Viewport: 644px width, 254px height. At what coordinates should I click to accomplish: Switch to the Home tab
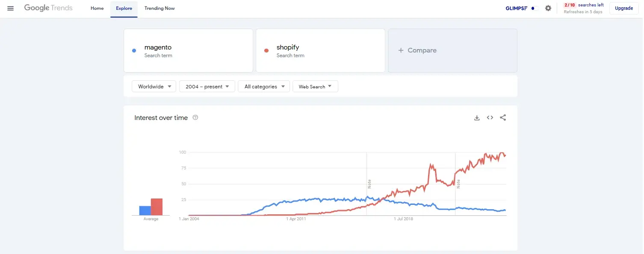pos(97,8)
